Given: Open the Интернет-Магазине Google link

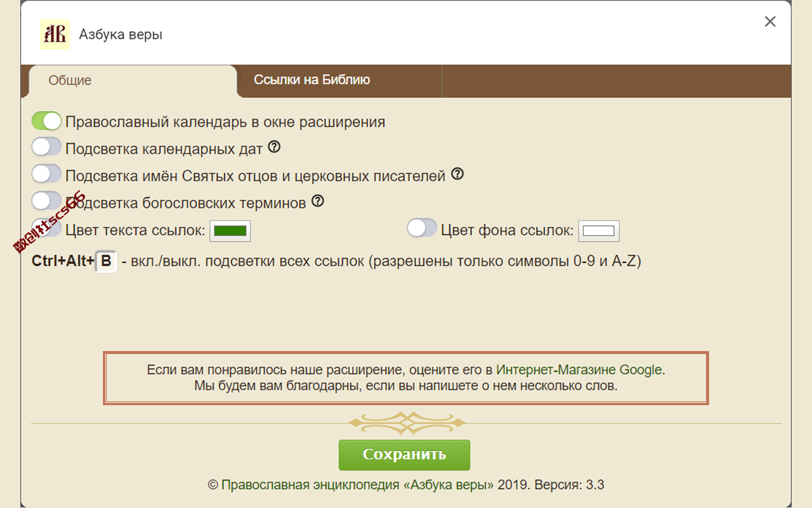Looking at the screenshot, I should coord(579,370).
